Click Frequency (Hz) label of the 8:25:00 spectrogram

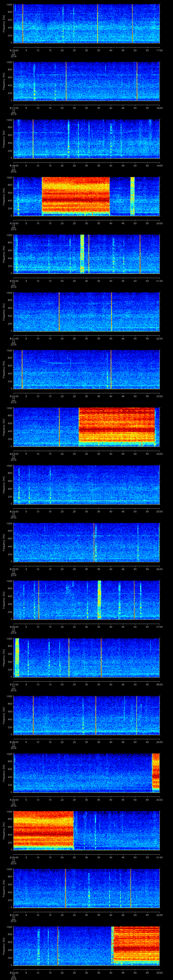(x=4, y=543)
